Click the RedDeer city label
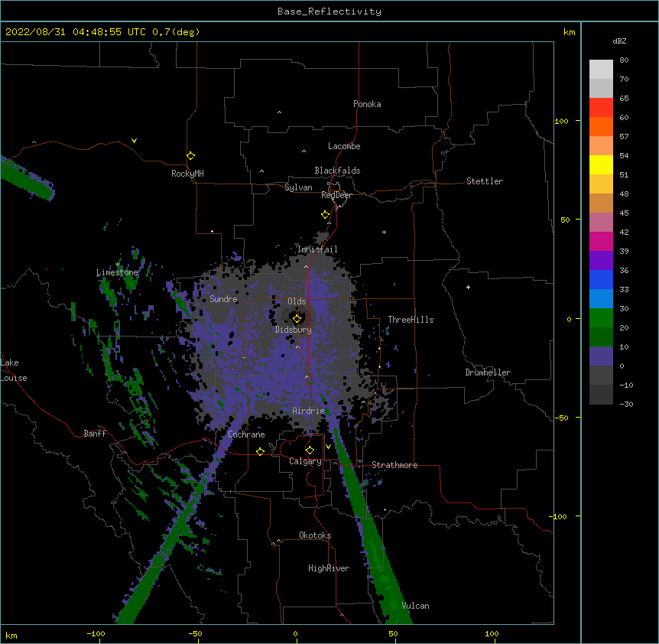Viewport: 659px width, 644px height. pos(336,195)
